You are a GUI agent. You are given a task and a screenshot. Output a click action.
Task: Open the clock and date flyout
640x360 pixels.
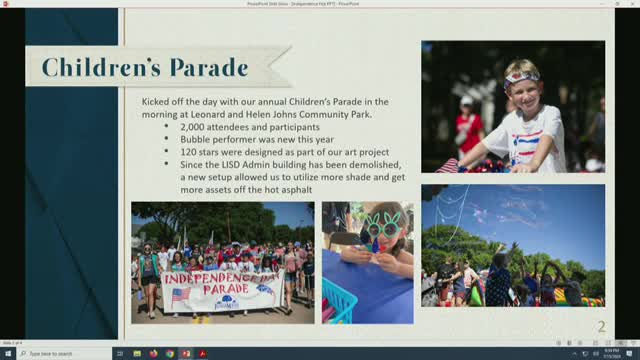[x=612, y=353]
